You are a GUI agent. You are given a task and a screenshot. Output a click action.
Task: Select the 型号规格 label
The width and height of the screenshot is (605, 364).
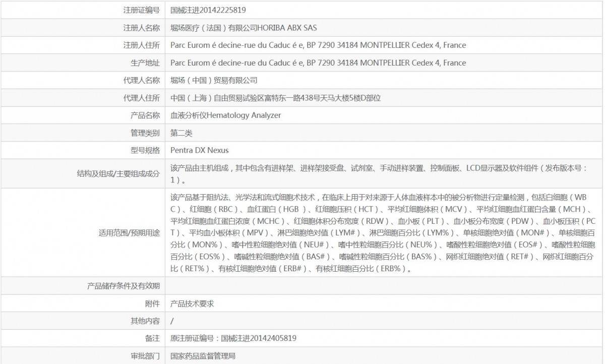click(145, 150)
